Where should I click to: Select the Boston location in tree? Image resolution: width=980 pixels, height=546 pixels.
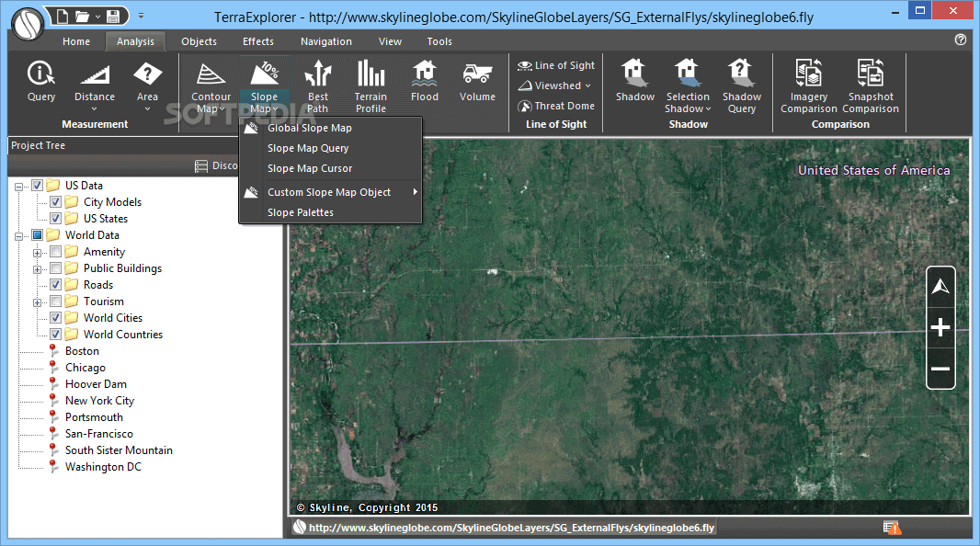point(82,351)
